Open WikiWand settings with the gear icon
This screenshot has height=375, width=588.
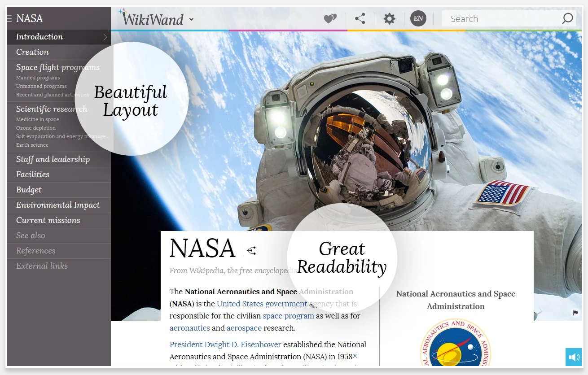point(389,18)
